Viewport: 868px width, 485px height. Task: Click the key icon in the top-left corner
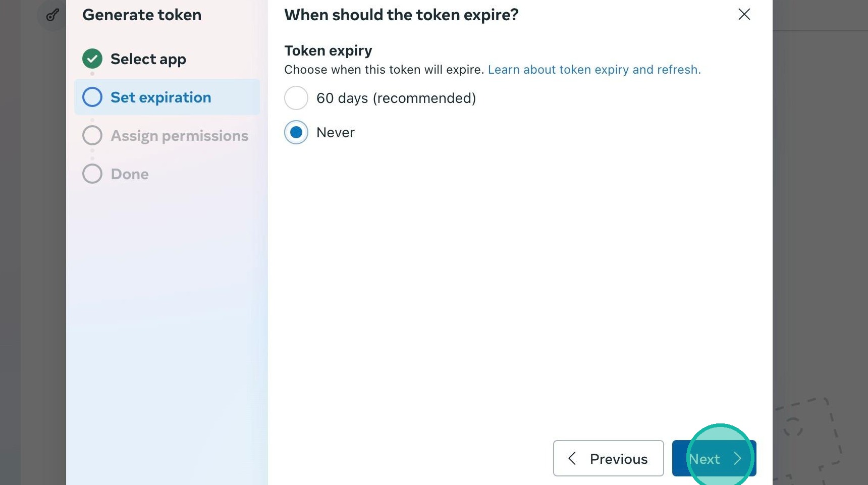tap(52, 15)
